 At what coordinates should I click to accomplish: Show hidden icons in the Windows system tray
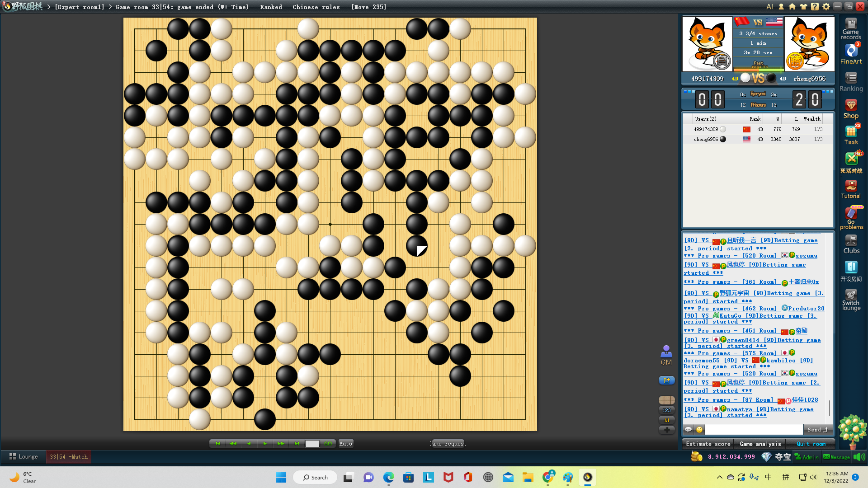[x=719, y=477]
